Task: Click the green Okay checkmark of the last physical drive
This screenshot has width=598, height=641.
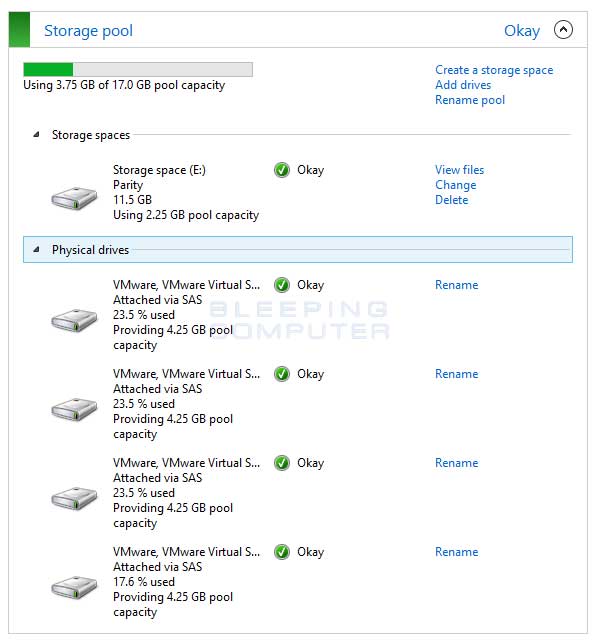Action: pos(282,552)
